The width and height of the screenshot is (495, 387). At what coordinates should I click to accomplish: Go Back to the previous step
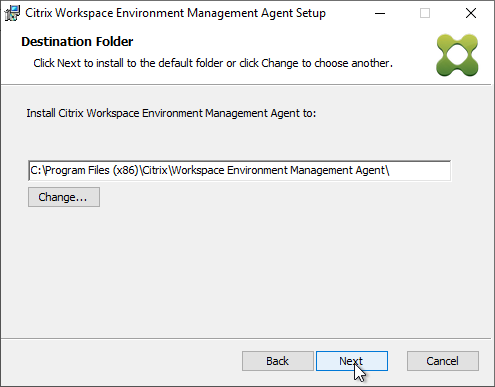coord(278,361)
